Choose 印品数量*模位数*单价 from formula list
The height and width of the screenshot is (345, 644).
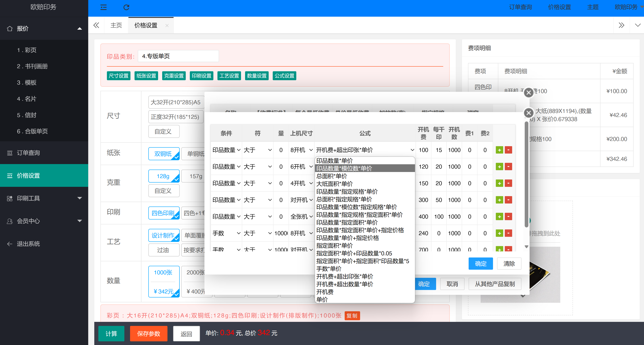(344, 168)
